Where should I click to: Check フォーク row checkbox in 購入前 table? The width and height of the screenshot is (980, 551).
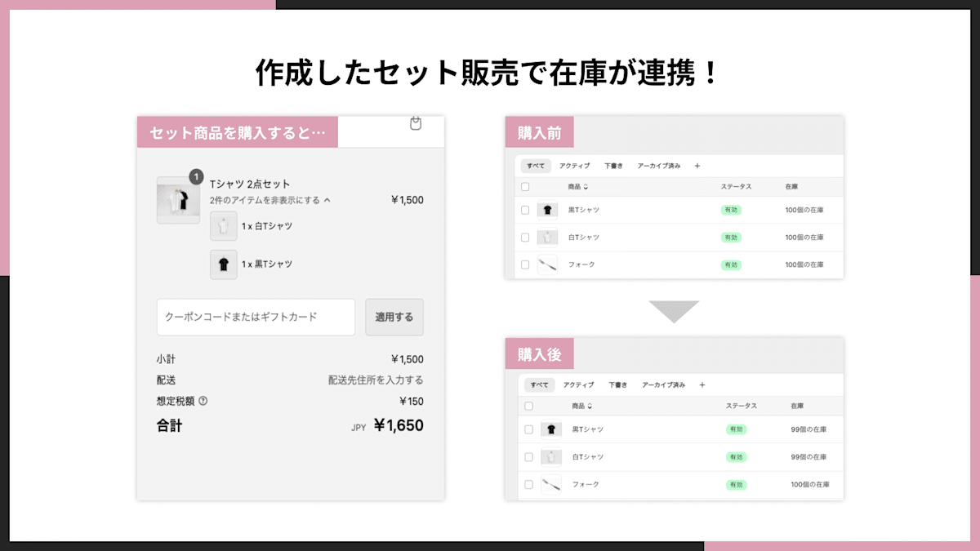(x=525, y=264)
